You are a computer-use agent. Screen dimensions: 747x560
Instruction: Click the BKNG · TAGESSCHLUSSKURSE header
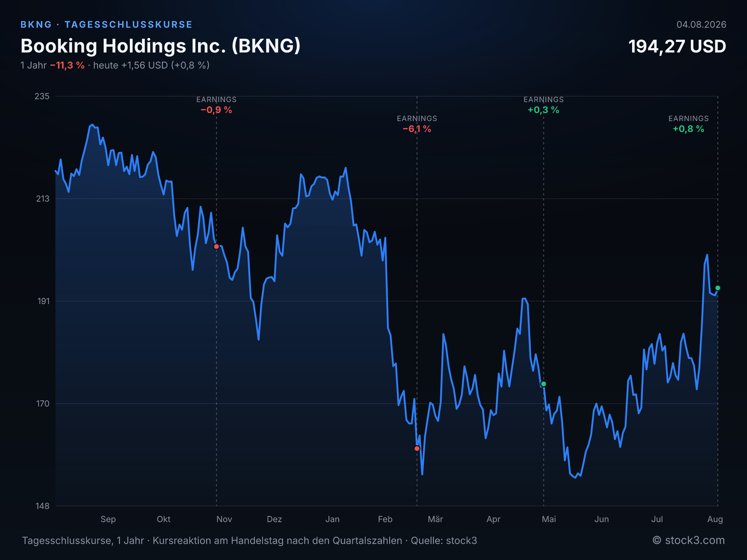106,25
